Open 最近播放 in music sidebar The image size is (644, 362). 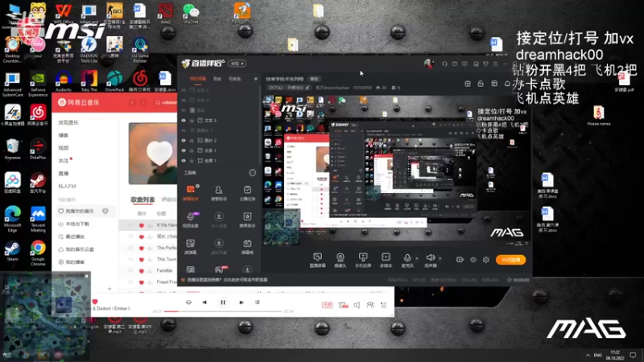(x=72, y=237)
